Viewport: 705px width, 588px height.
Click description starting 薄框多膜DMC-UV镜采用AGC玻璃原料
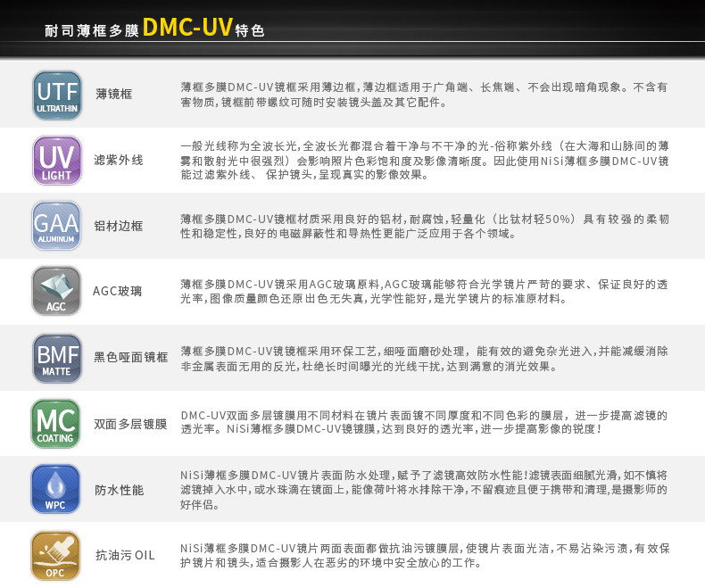(x=424, y=291)
